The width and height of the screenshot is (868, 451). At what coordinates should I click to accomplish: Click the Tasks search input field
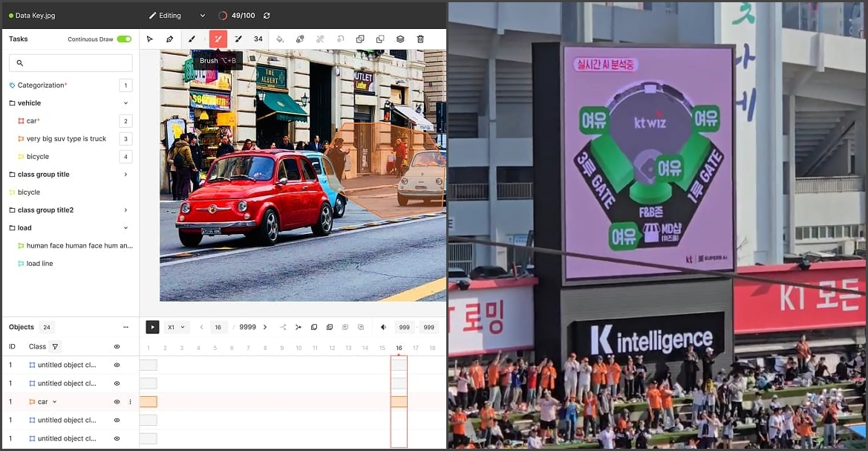(71, 63)
